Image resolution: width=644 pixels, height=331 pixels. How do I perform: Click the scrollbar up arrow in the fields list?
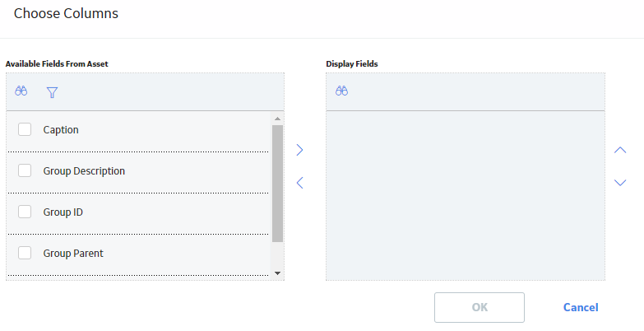[278, 119]
